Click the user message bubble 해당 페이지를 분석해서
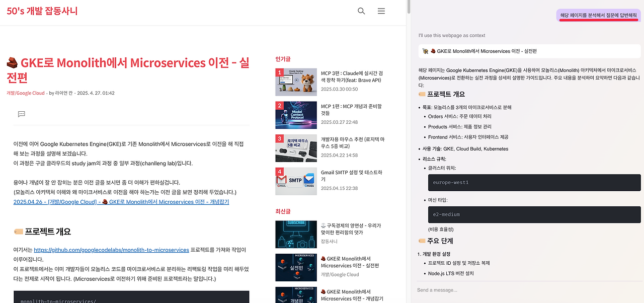 pyautogui.click(x=599, y=16)
